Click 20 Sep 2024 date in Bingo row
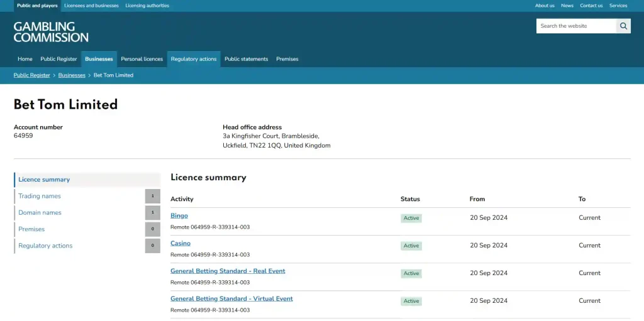 pos(489,218)
